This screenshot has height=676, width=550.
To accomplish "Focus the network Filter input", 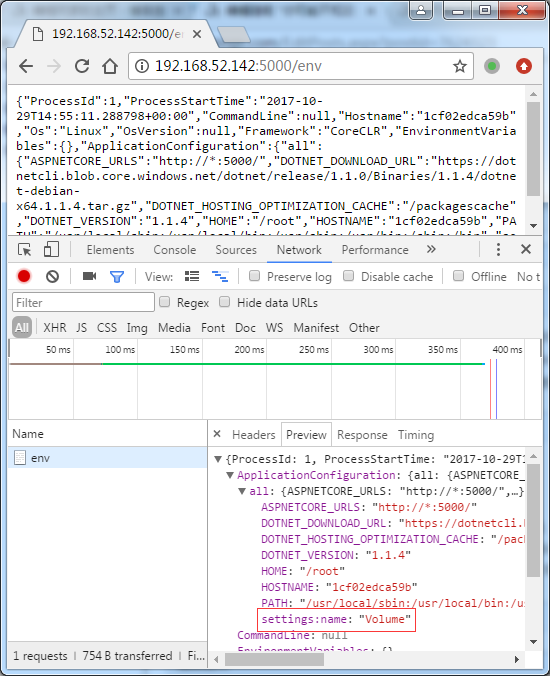I will tap(84, 302).
